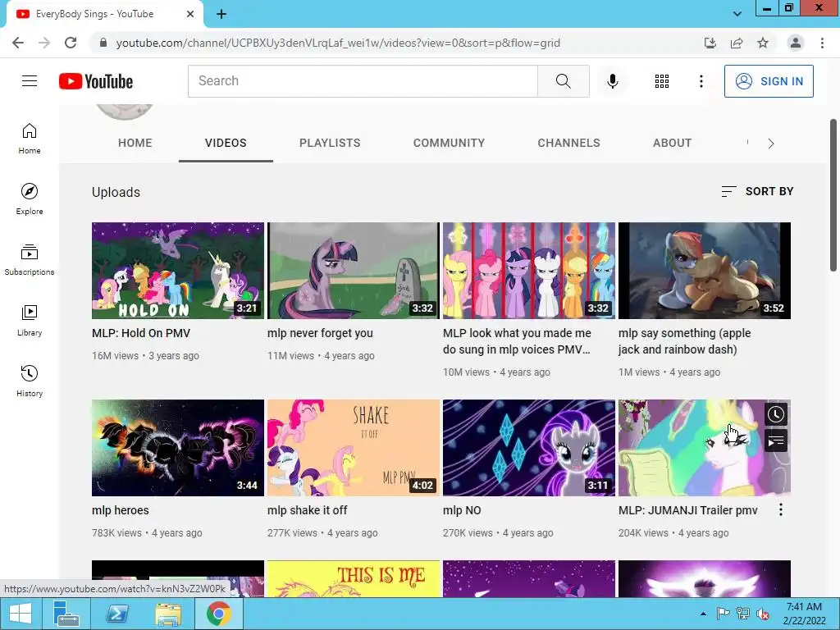This screenshot has height=630, width=840.
Task: Open action menu for MLP: JUMANJI Trailer pmv
Action: [781, 510]
